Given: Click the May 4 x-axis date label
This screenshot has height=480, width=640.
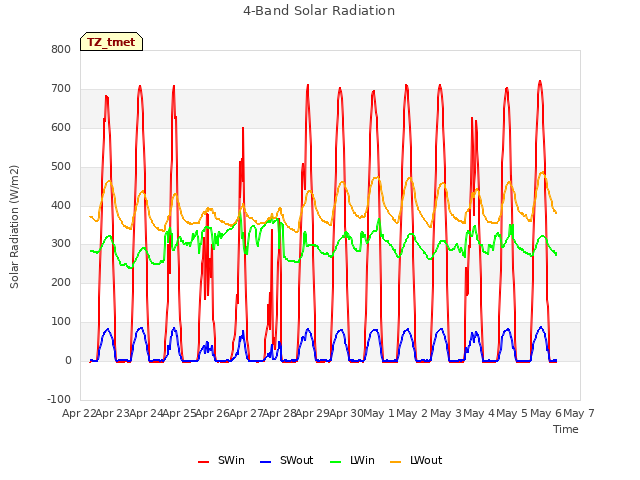Looking at the screenshot, I should point(479,413).
